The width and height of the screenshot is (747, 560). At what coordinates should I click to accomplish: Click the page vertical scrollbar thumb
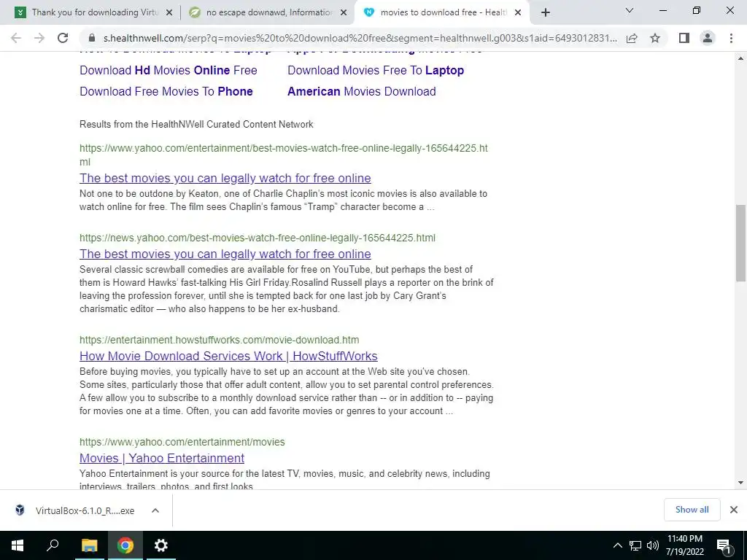[740, 243]
